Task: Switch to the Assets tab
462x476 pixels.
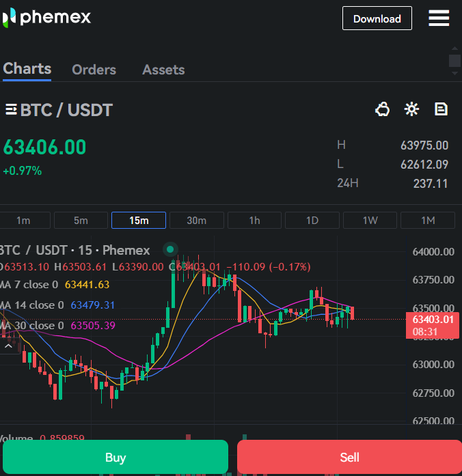Action: pos(163,70)
